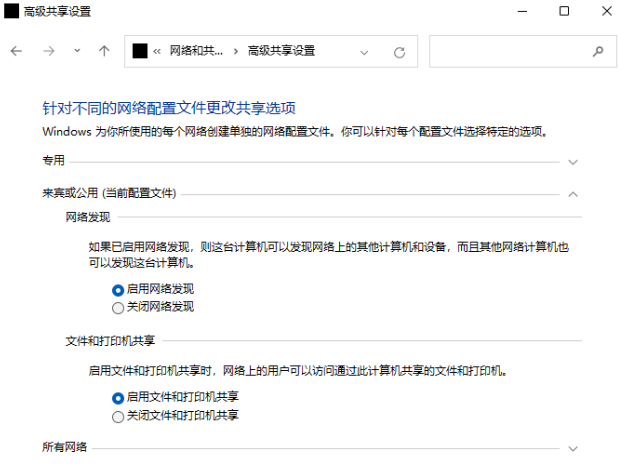
Task: Refresh the 高级共享设置 page
Action: (x=399, y=52)
